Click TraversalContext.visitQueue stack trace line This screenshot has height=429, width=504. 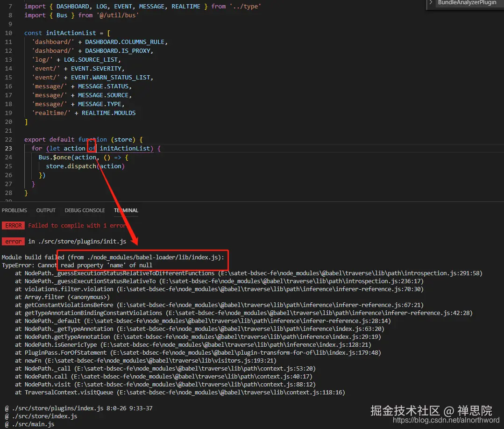click(x=180, y=393)
